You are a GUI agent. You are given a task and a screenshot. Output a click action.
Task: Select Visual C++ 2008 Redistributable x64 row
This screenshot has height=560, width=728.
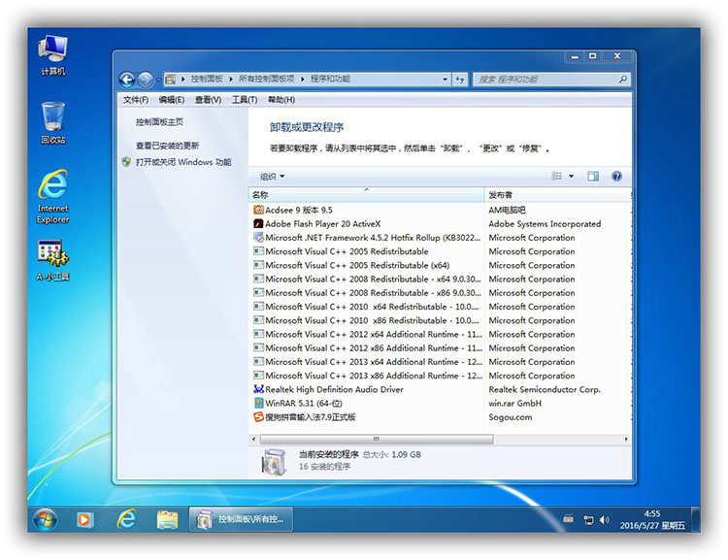point(367,280)
